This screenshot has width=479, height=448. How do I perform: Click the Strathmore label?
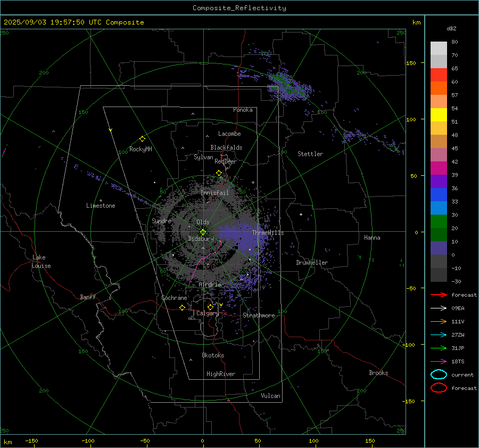coord(259,315)
